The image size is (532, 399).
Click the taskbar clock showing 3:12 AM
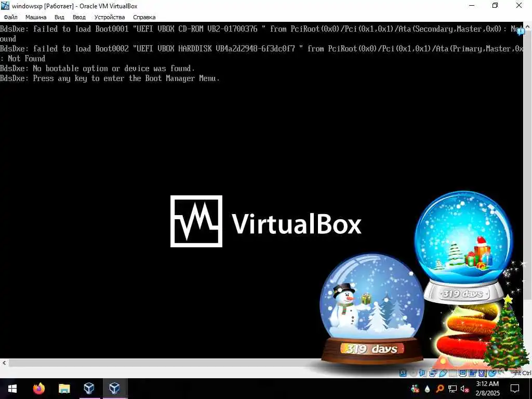click(x=487, y=389)
